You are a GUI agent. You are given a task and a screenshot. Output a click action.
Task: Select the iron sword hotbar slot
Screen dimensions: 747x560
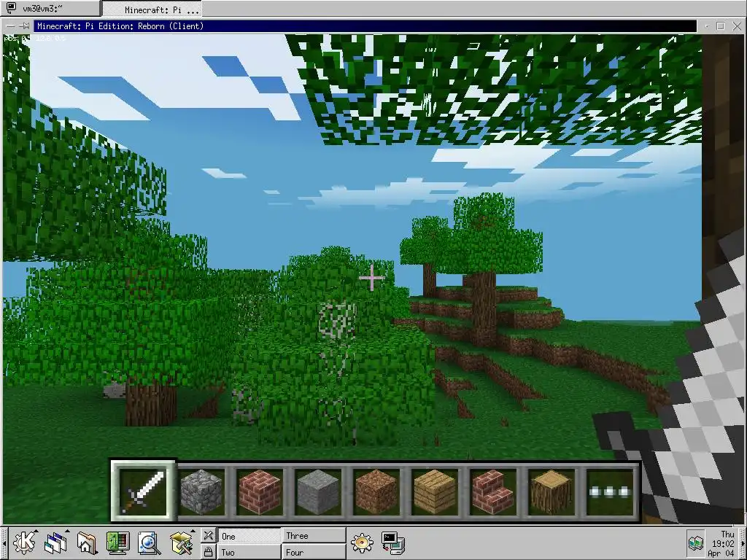[x=143, y=491]
